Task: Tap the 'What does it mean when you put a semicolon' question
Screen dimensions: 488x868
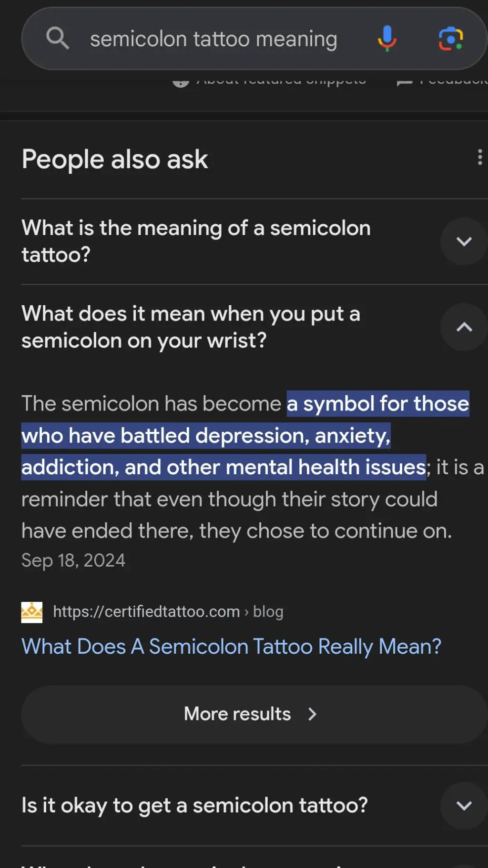Action: click(191, 327)
